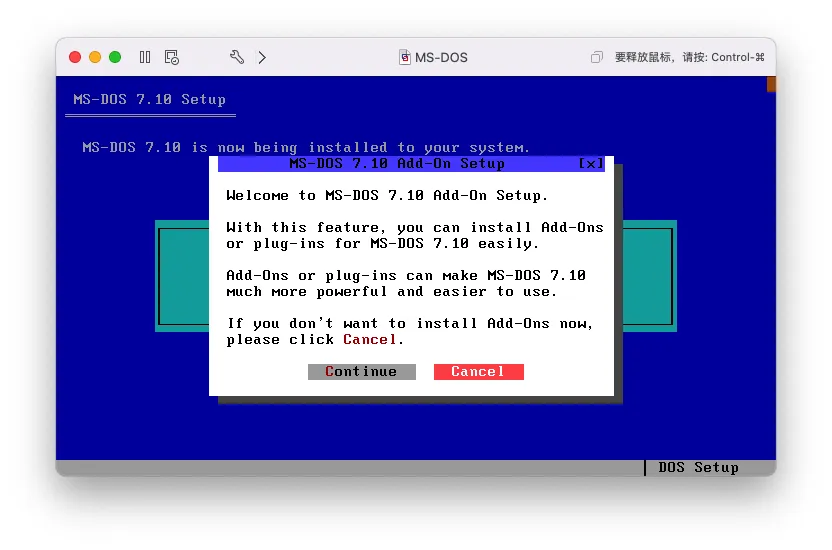Click the yellow minimize window button
The width and height of the screenshot is (832, 550).
click(x=95, y=57)
